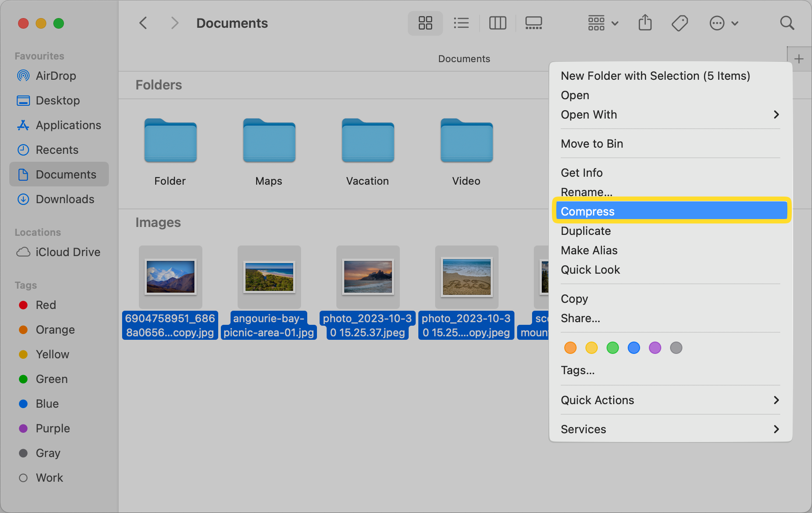Image resolution: width=812 pixels, height=513 pixels.
Task: Open the search field
Action: (x=787, y=23)
